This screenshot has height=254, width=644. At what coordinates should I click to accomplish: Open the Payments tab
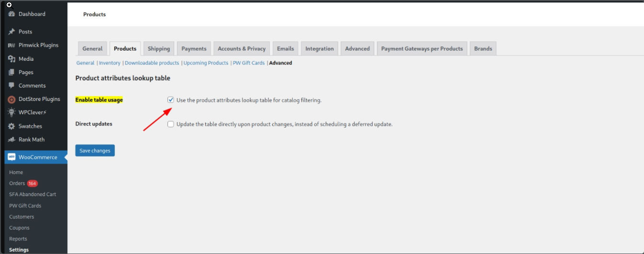pos(194,48)
